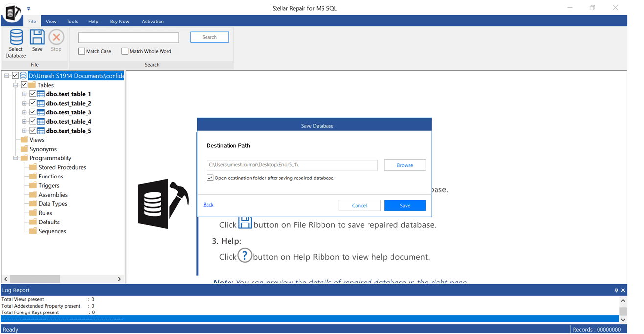The image size is (644, 334).
Task: Click the Programmablity folder icon
Action: click(24, 158)
